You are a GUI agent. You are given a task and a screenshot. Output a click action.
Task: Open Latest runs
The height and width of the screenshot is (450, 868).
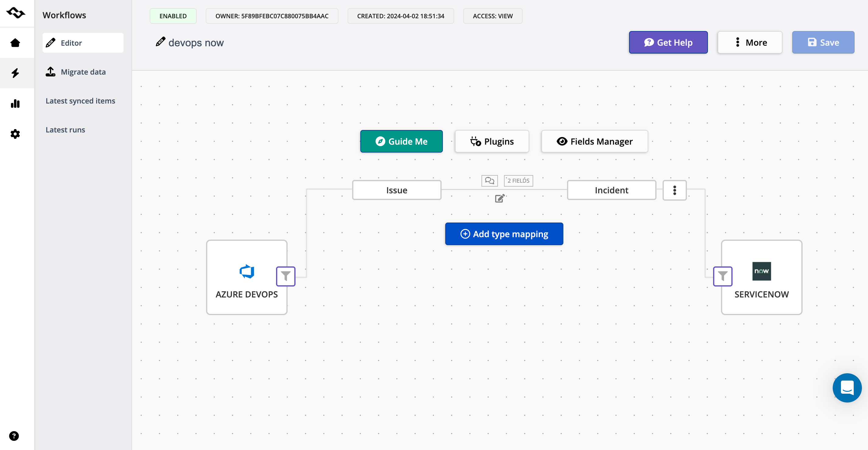coord(65,130)
